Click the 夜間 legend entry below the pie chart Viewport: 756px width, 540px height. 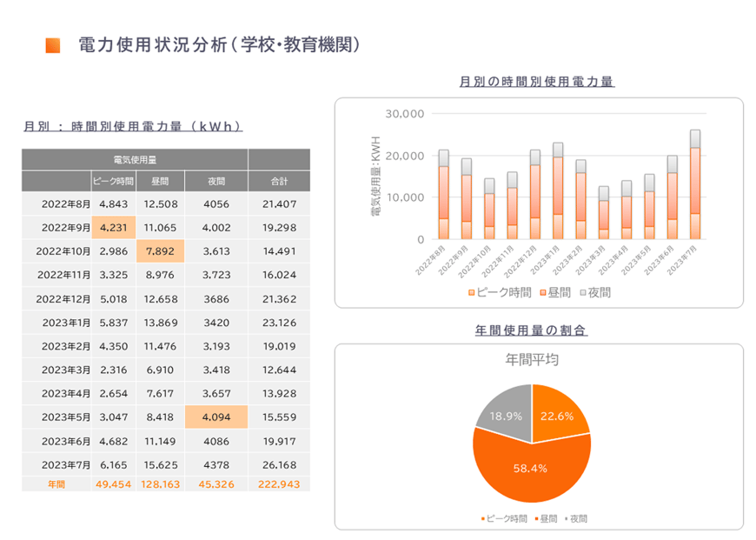(575, 518)
